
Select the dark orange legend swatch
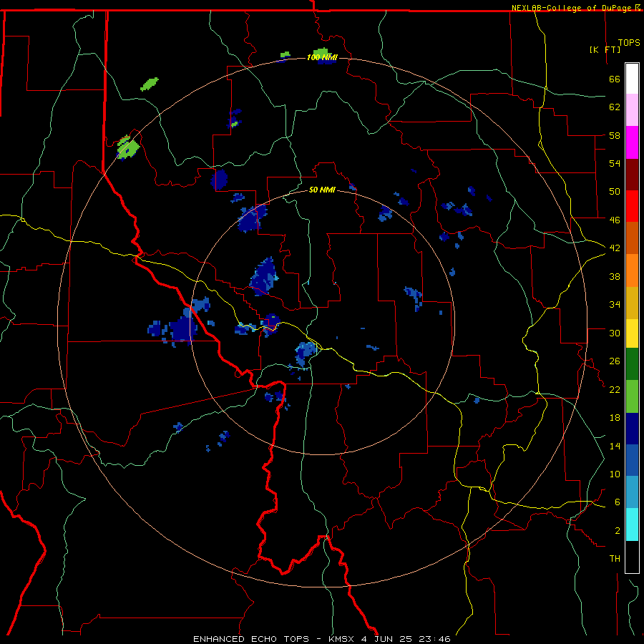(x=632, y=238)
